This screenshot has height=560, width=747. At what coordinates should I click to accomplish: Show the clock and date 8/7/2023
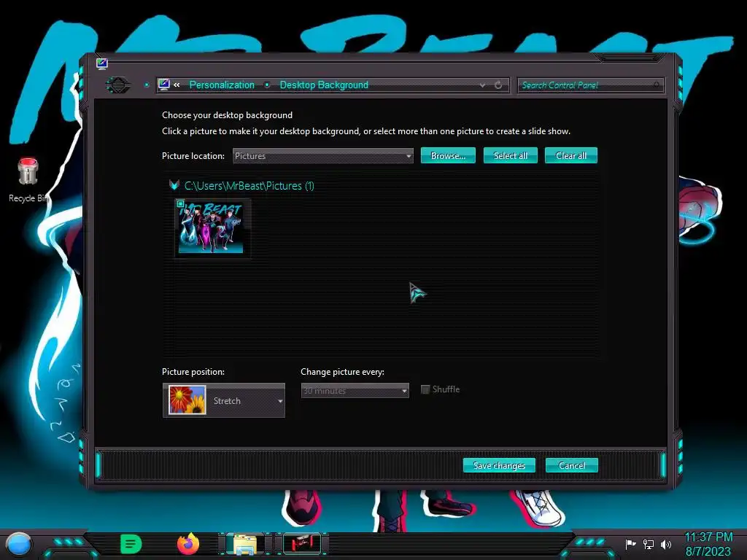pyautogui.click(x=708, y=544)
